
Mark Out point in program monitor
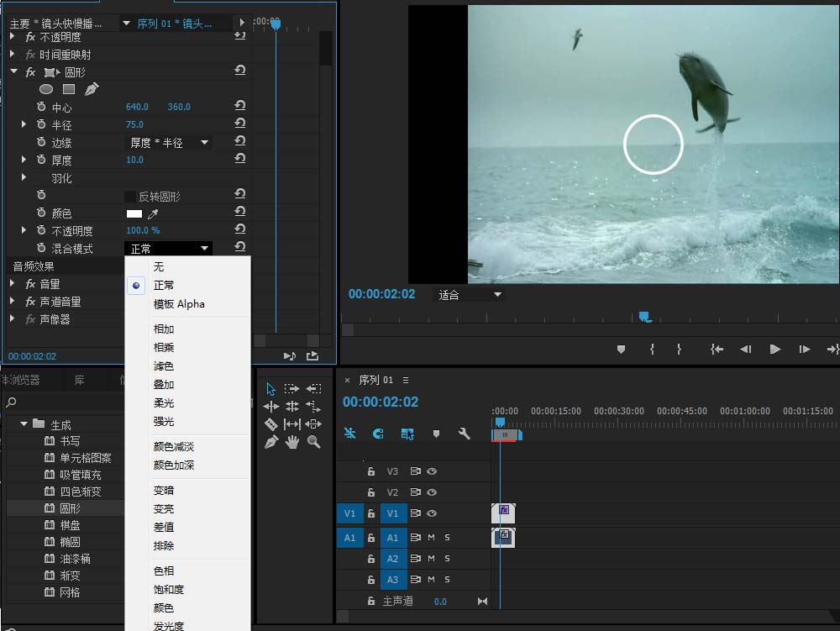679,350
